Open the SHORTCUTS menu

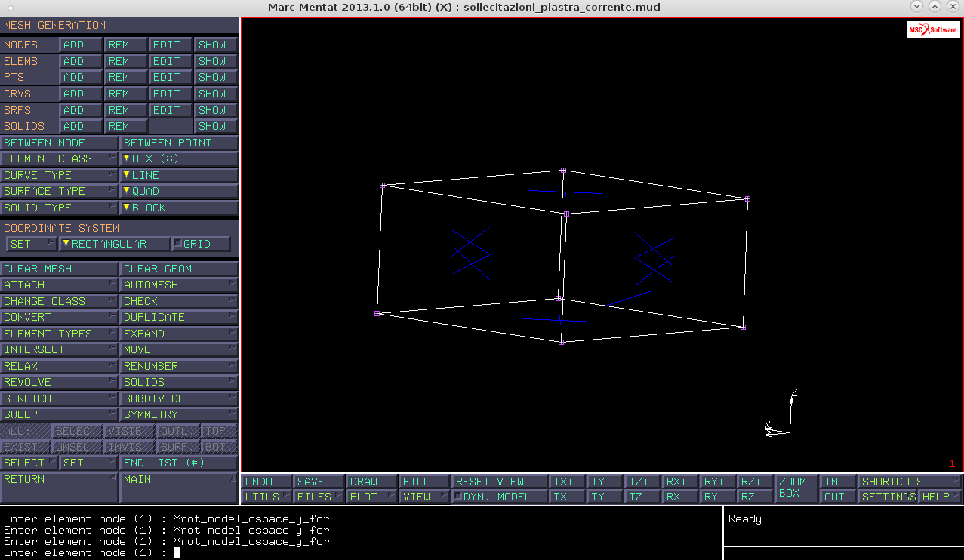tap(910, 482)
